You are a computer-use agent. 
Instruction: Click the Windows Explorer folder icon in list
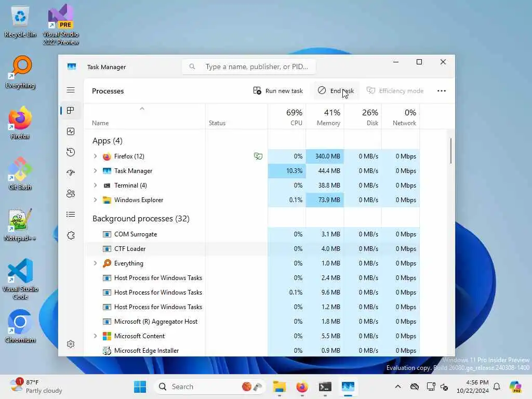click(x=107, y=200)
